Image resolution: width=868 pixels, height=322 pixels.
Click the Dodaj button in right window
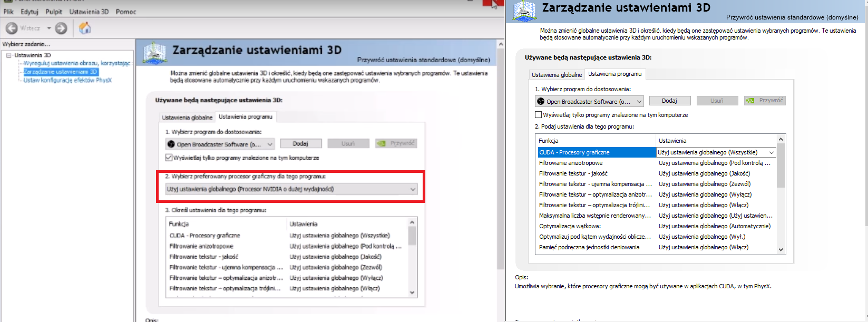[x=669, y=101]
